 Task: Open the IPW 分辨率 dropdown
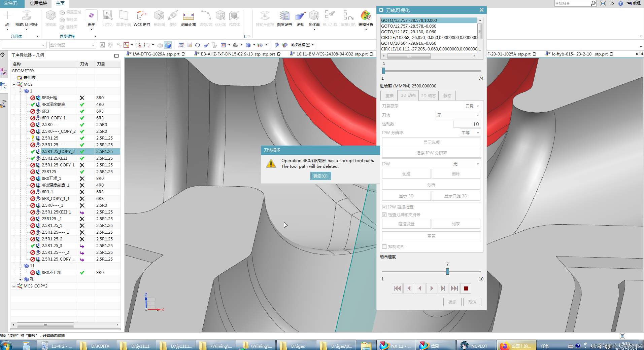click(470, 133)
